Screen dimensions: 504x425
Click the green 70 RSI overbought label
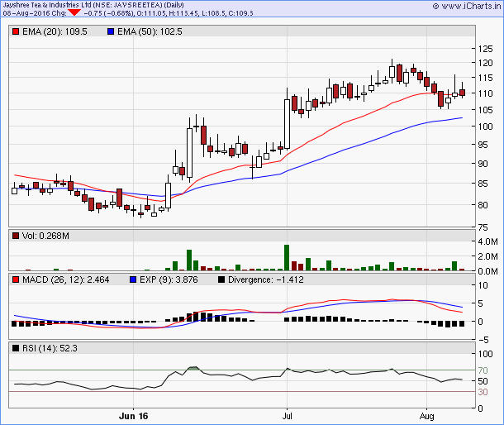click(483, 370)
